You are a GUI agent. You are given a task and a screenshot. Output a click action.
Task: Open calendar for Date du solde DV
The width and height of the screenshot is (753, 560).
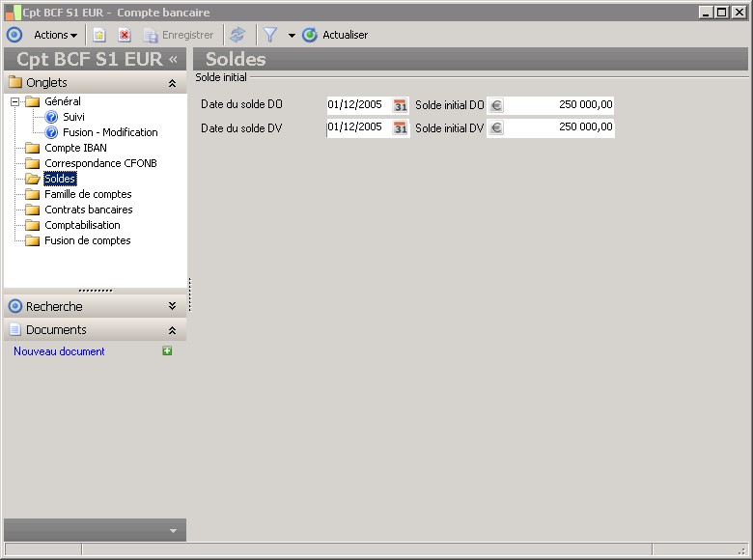point(401,128)
